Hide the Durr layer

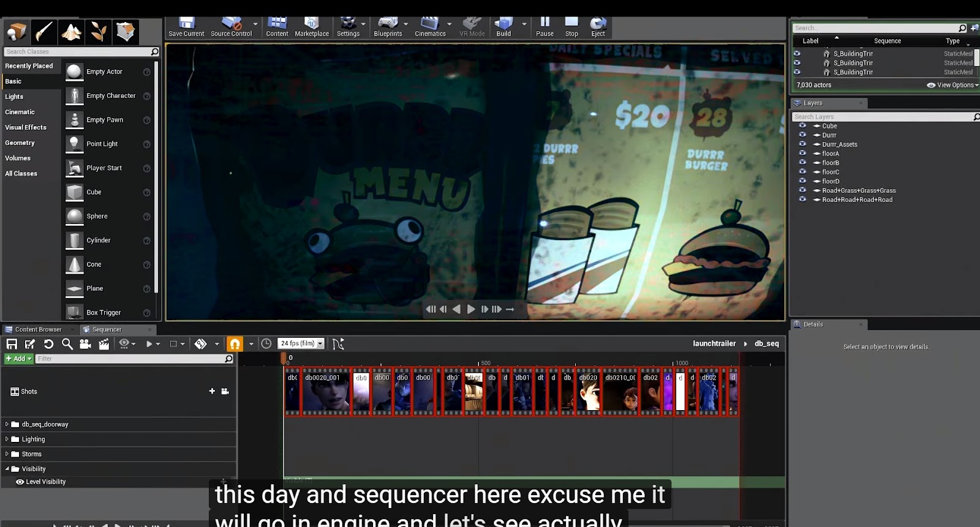[x=802, y=135]
